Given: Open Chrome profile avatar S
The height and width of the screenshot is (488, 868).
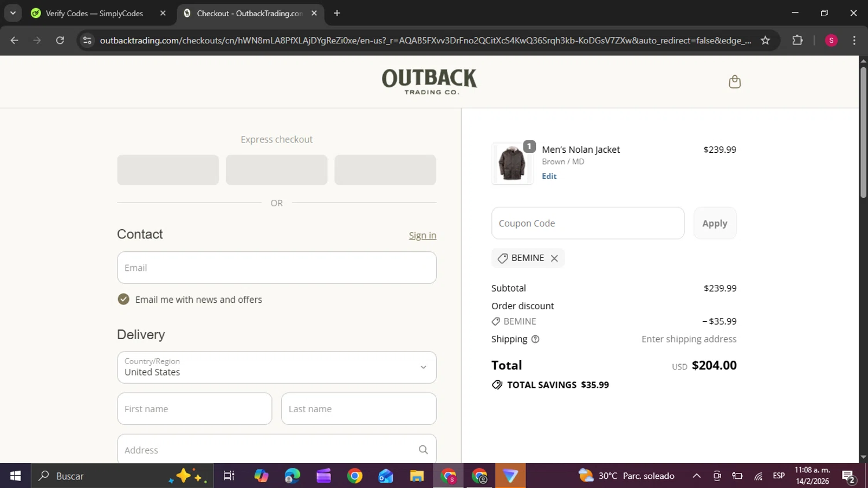Looking at the screenshot, I should pyautogui.click(x=831, y=40).
